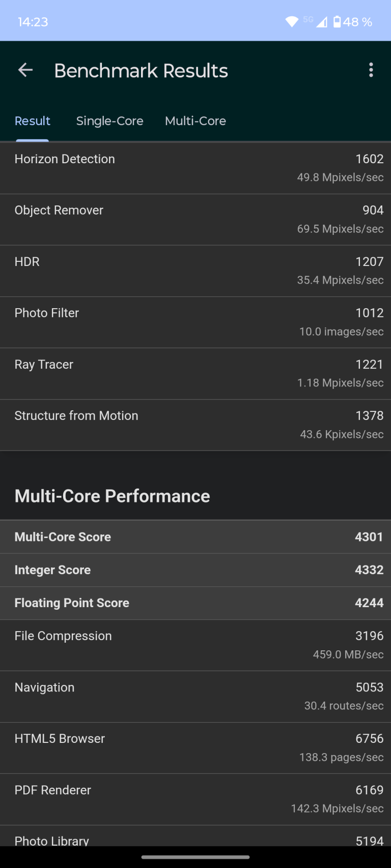Tap the File Compression row
The width and height of the screenshot is (391, 868).
(x=195, y=645)
